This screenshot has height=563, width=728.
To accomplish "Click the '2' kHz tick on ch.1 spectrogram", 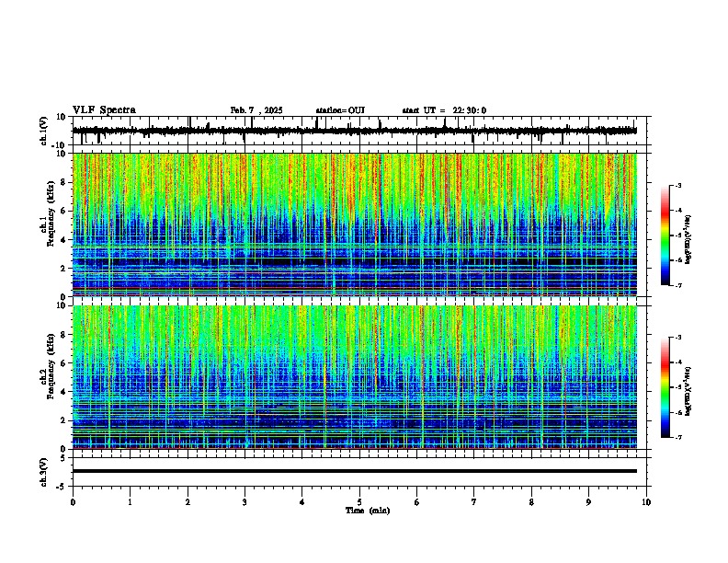I will [x=64, y=268].
